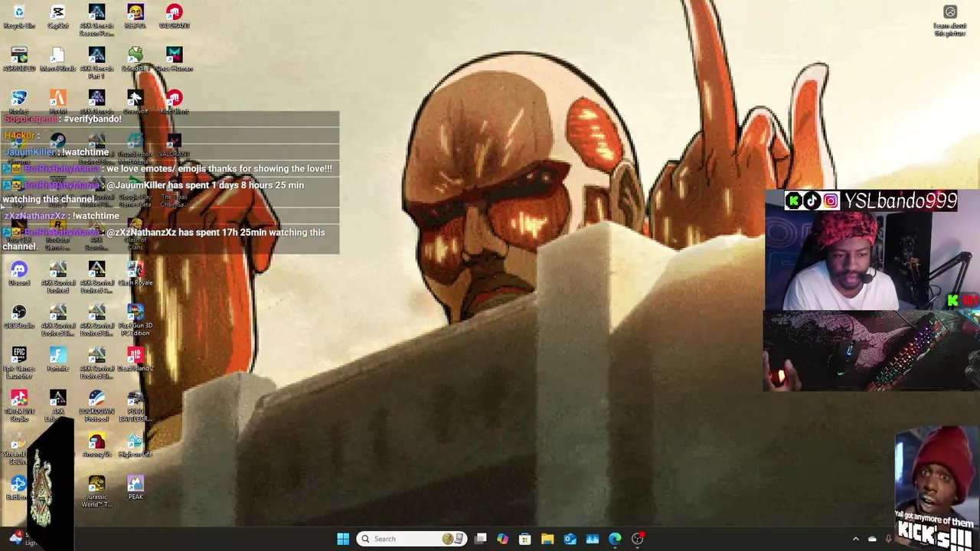The height and width of the screenshot is (551, 980).
Task: Select the FiveM shortcut icon
Action: click(x=58, y=103)
